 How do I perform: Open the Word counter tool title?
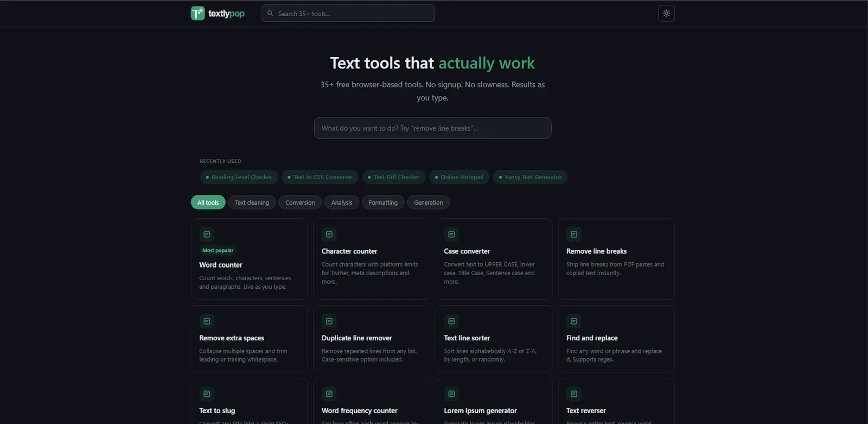point(221,265)
